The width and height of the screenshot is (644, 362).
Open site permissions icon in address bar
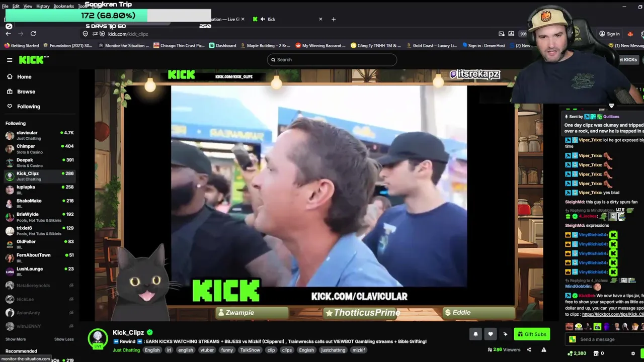(95, 34)
